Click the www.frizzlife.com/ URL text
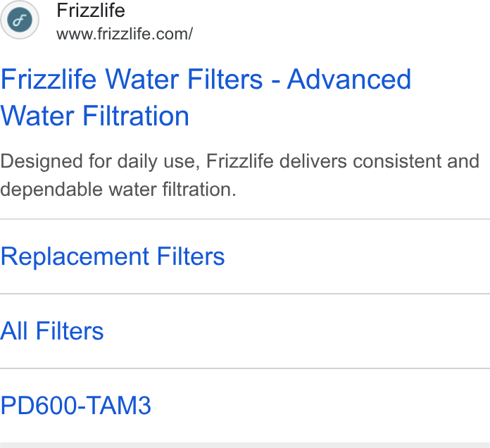The width and height of the screenshot is (490, 448). 125,34
